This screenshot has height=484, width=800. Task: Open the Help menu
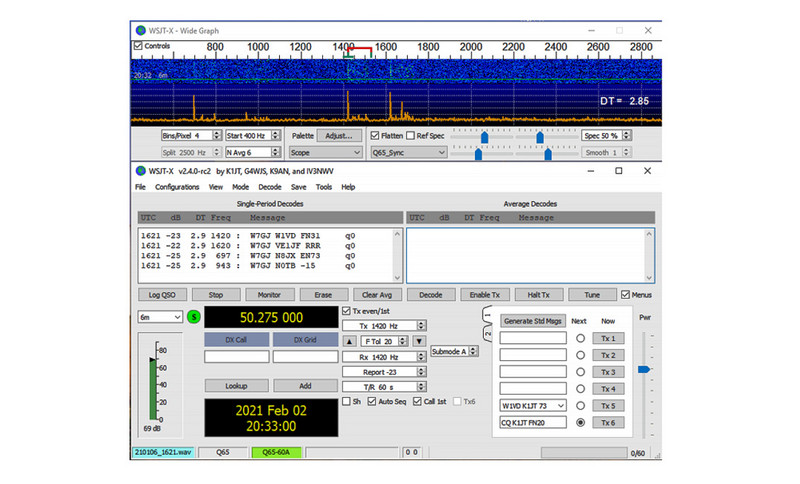click(348, 187)
